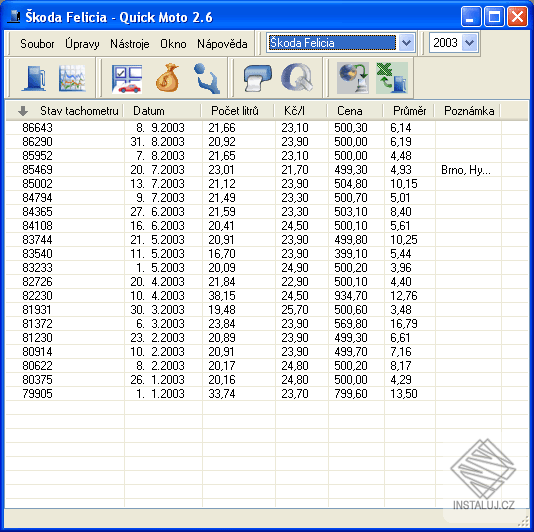Click the blue person figure icon

coord(207,78)
